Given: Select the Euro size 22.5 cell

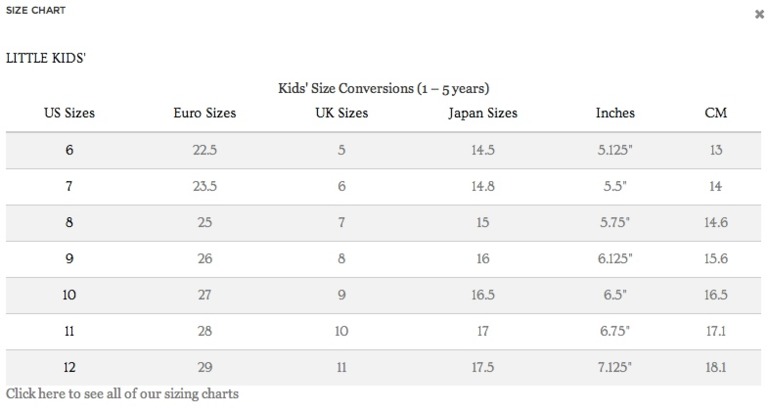Looking at the screenshot, I should tap(205, 150).
